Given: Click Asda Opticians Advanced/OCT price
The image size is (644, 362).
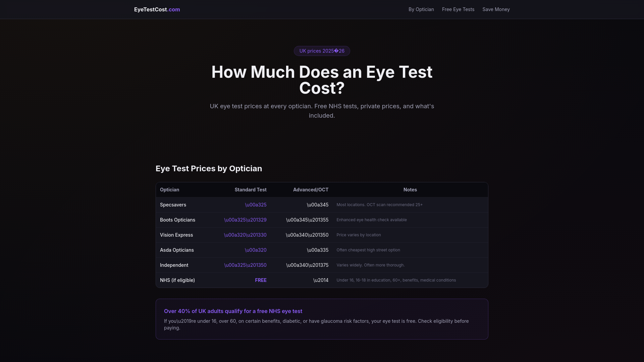Looking at the screenshot, I should (318, 250).
